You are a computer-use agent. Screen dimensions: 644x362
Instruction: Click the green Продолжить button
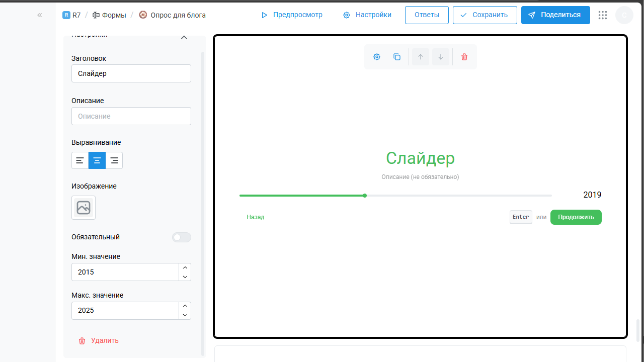click(x=576, y=217)
